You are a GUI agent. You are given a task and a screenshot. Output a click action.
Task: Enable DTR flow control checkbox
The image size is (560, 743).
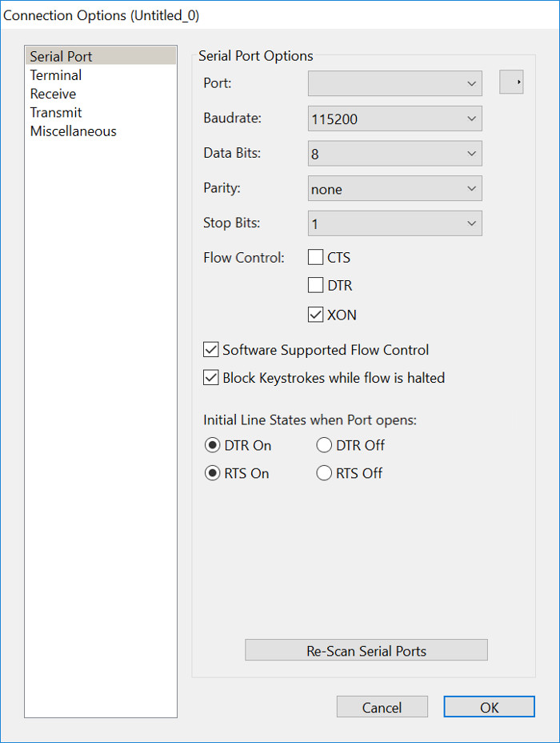tap(316, 285)
